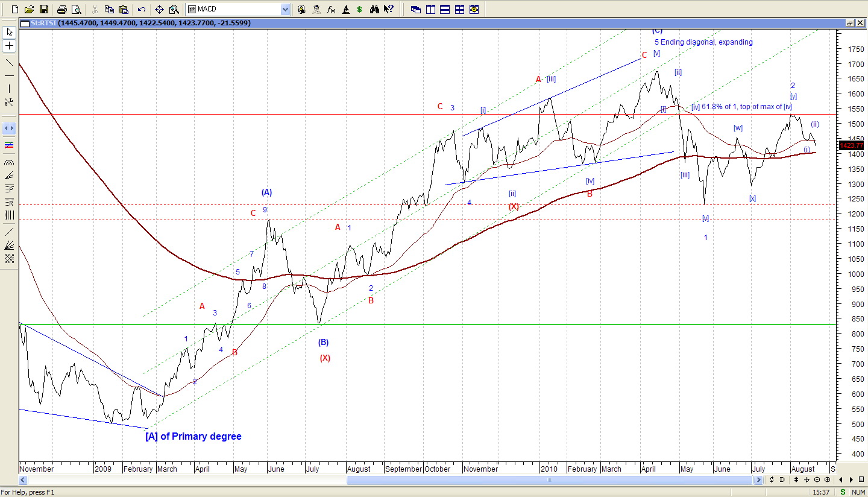Open the MACD indicator dropdown list
The width and height of the screenshot is (868, 497).
[238, 9]
